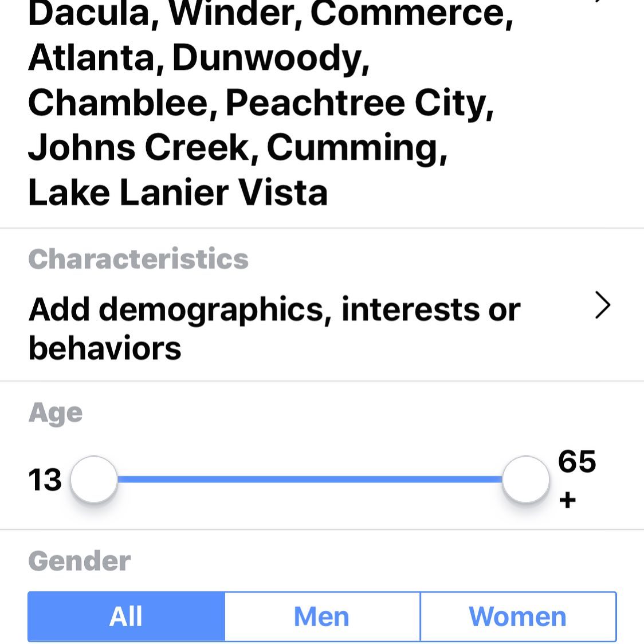Open the characteristics chevron arrow
Image resolution: width=644 pixels, height=644 pixels.
click(x=603, y=305)
